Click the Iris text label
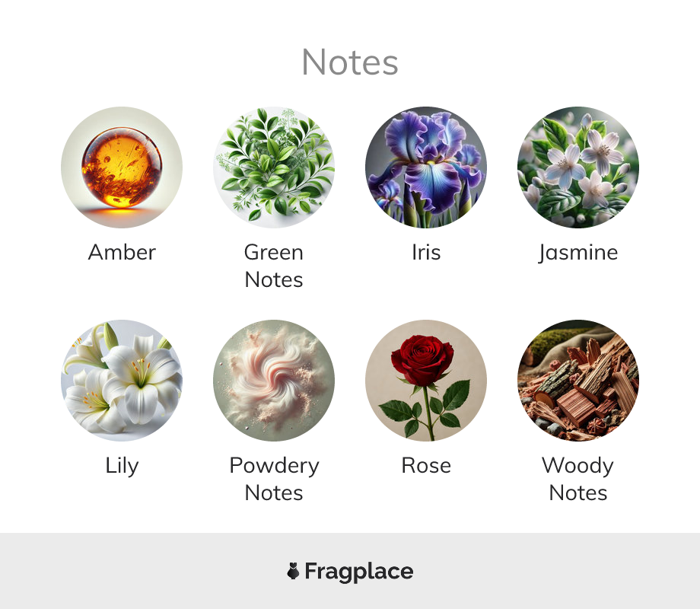Screen dimensions: 700x609 (x=426, y=253)
